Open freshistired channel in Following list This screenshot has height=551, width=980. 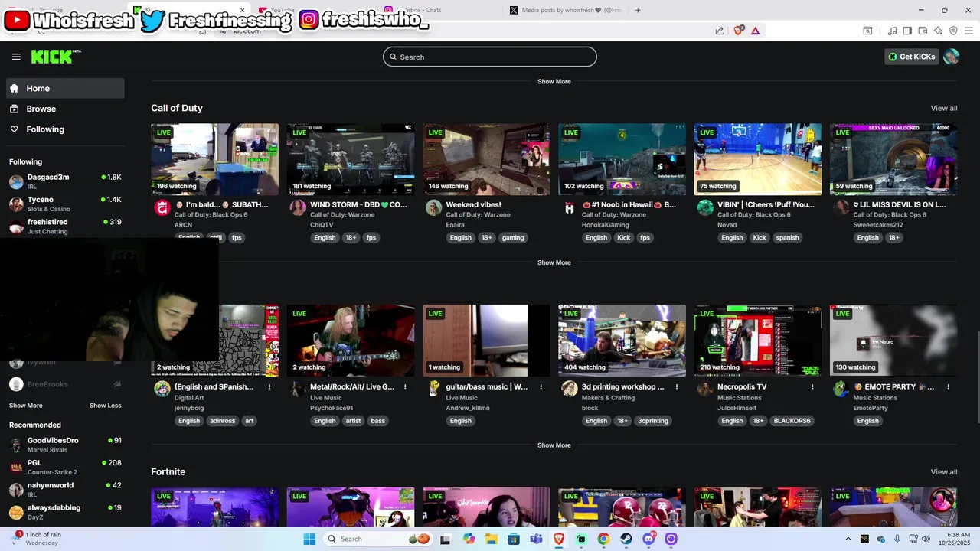(x=66, y=227)
